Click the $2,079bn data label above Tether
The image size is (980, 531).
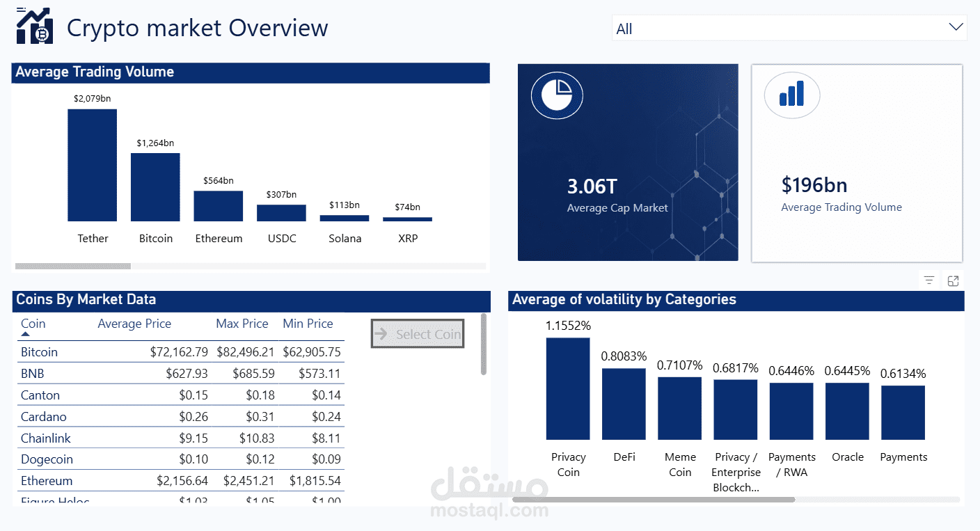(92, 99)
